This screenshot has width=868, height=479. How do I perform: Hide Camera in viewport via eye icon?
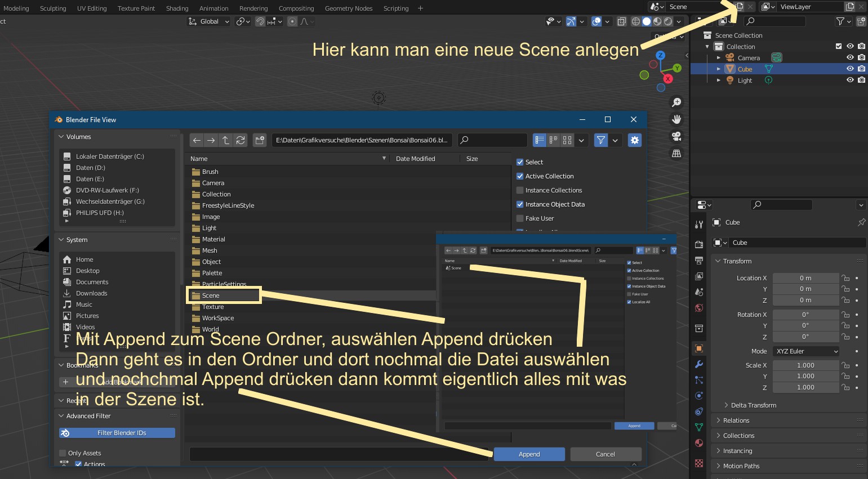click(850, 57)
